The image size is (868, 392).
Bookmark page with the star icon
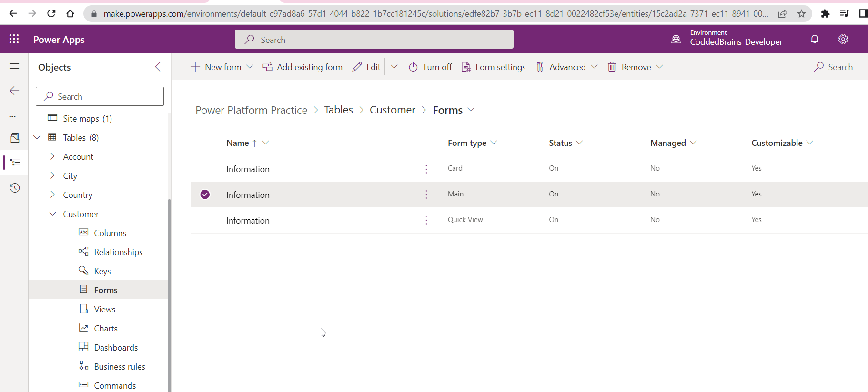pos(802,13)
